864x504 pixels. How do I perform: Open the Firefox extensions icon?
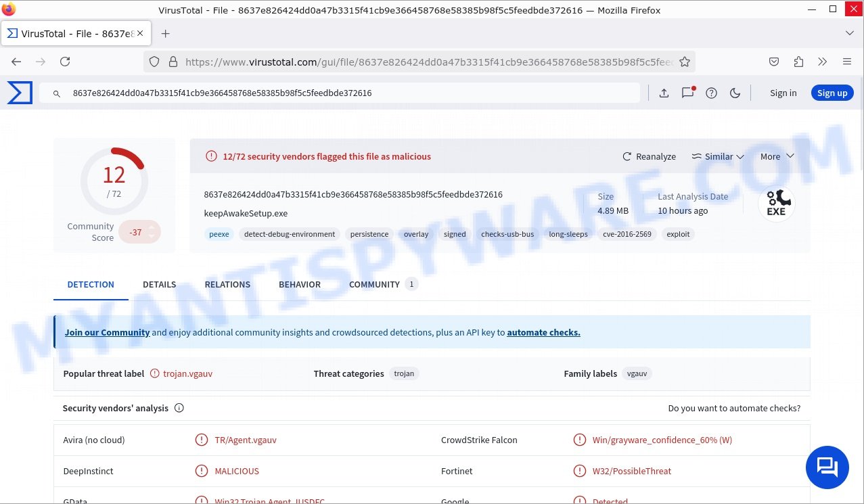click(x=798, y=62)
